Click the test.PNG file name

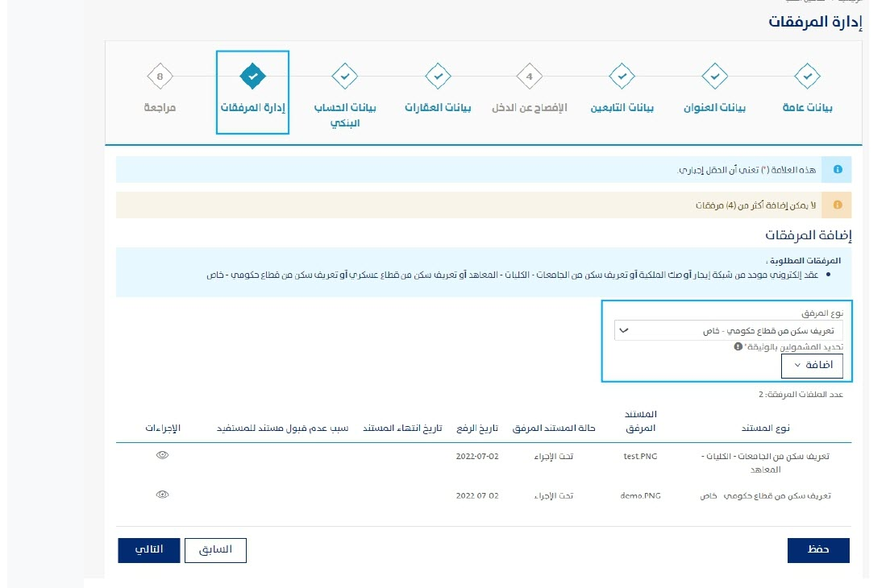(x=640, y=456)
